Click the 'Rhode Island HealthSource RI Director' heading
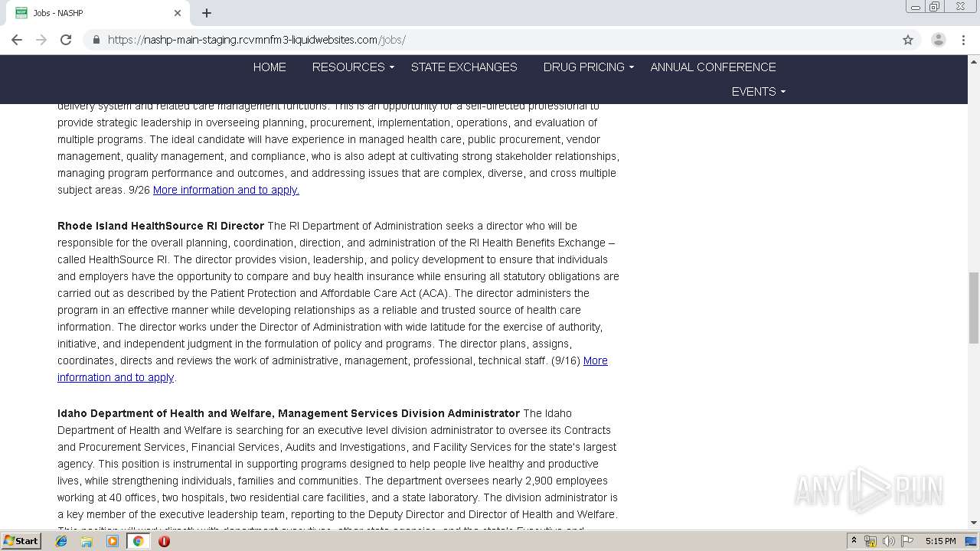The height and width of the screenshot is (551, 980). point(161,226)
